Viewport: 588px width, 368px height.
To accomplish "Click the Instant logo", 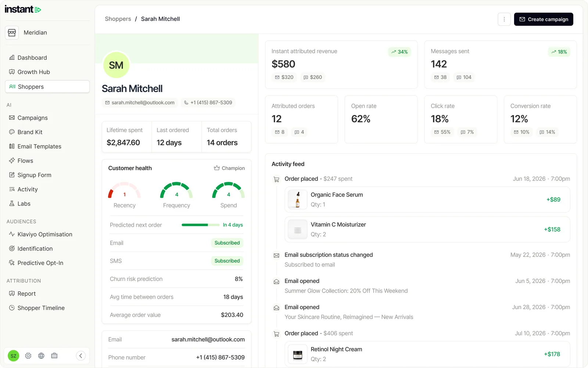I will (x=23, y=10).
